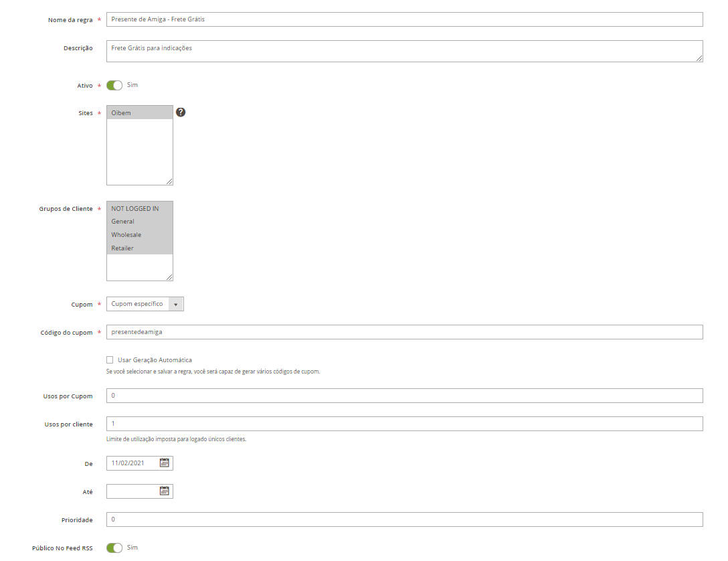This screenshot has width=728, height=561.
Task: Click the Código do cupom field
Action: [x=404, y=332]
